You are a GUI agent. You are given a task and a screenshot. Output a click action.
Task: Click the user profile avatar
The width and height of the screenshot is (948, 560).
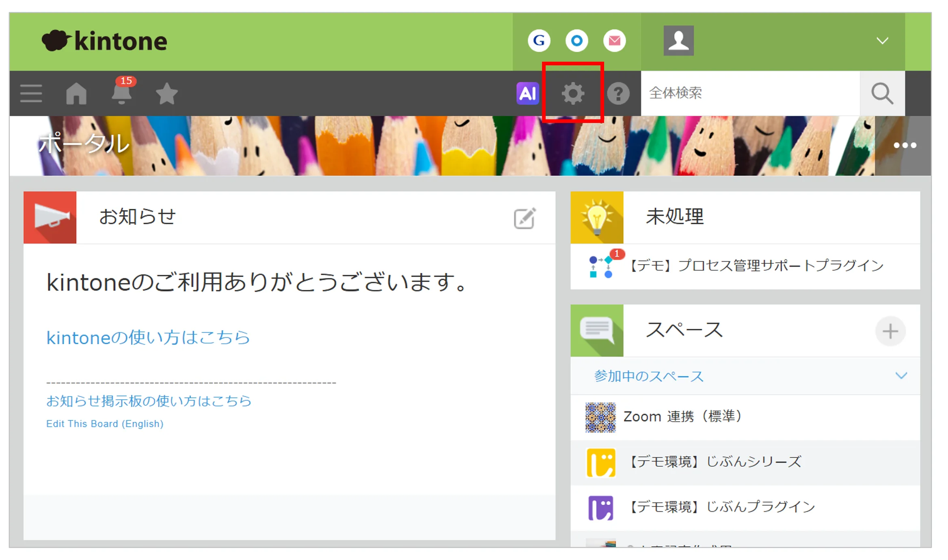[x=678, y=41]
